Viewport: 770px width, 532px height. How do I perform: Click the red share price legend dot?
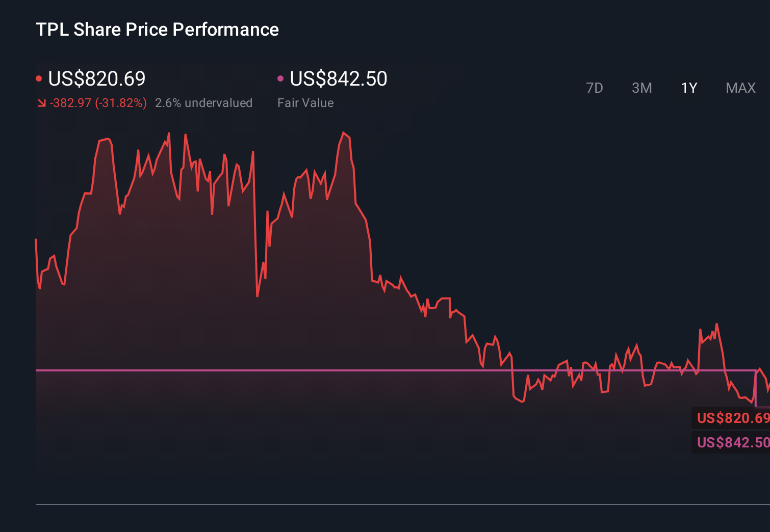(39, 77)
